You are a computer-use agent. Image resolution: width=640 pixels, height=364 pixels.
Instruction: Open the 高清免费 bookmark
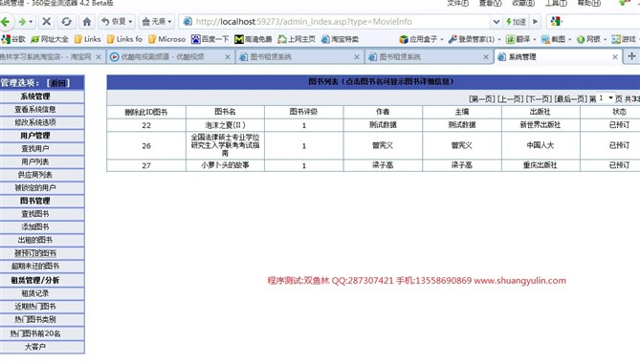254,39
